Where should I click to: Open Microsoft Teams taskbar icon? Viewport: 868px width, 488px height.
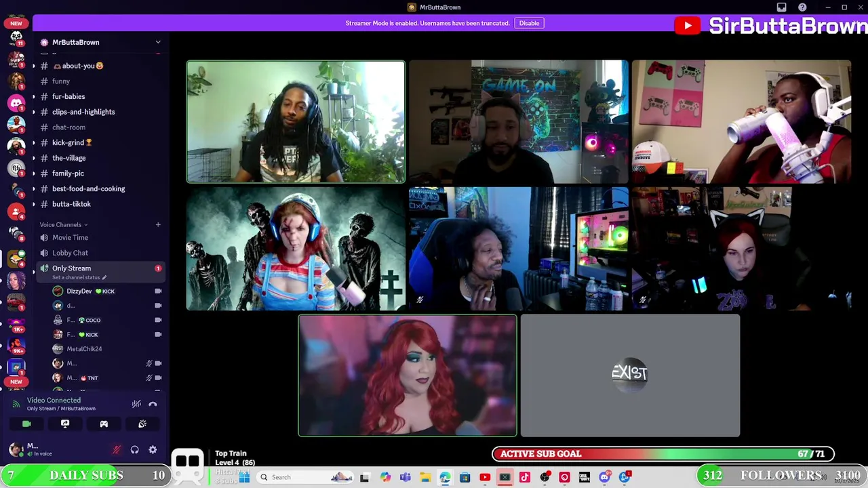click(x=406, y=477)
